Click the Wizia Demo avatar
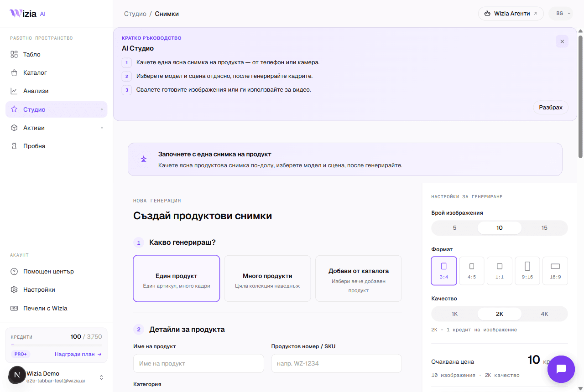This screenshot has width=584, height=392. tap(17, 375)
